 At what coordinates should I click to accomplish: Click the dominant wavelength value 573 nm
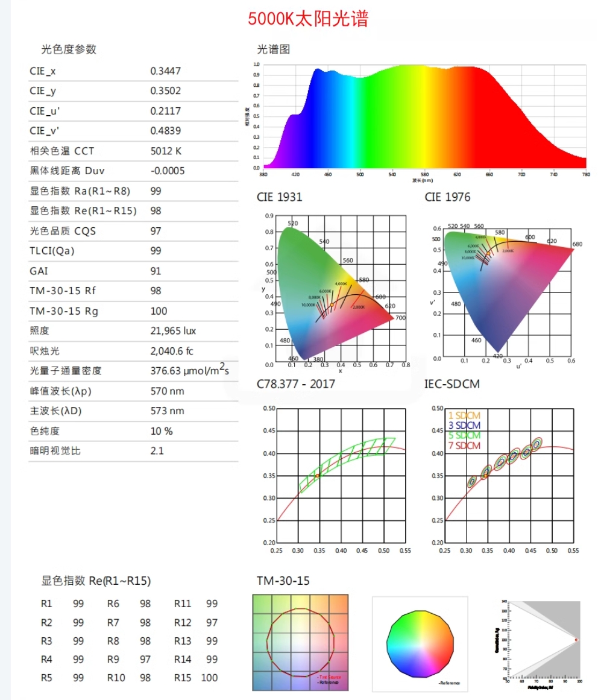point(167,411)
